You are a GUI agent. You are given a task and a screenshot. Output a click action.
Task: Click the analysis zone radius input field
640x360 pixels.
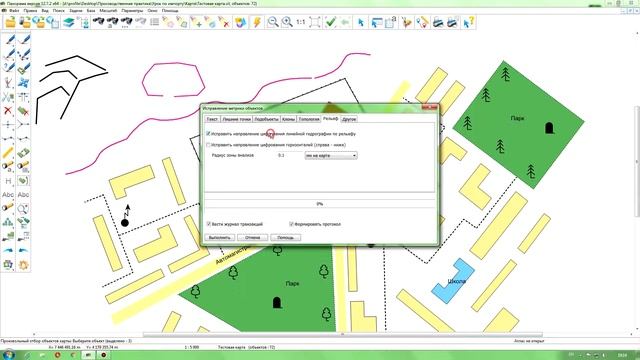(289, 156)
